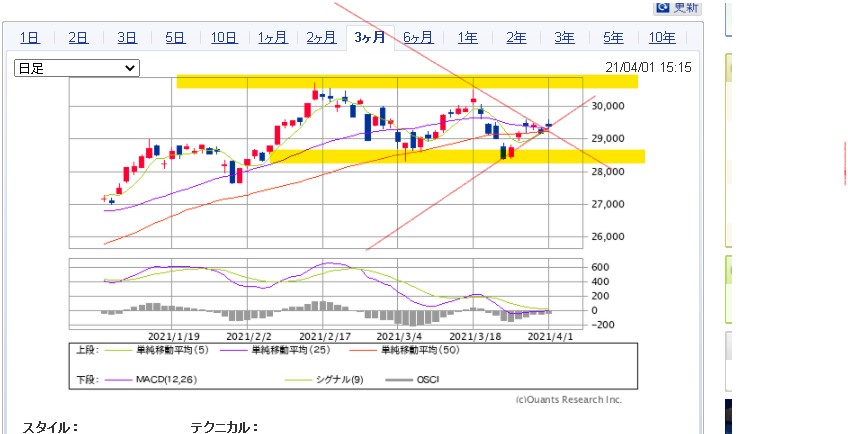
Task: Open the 10日 period tab
Action: (224, 38)
